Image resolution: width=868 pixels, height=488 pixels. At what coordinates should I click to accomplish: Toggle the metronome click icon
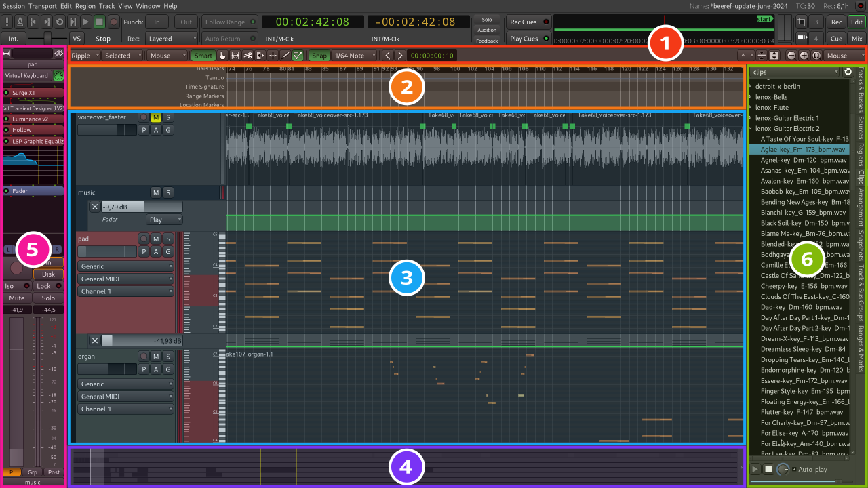tap(20, 22)
